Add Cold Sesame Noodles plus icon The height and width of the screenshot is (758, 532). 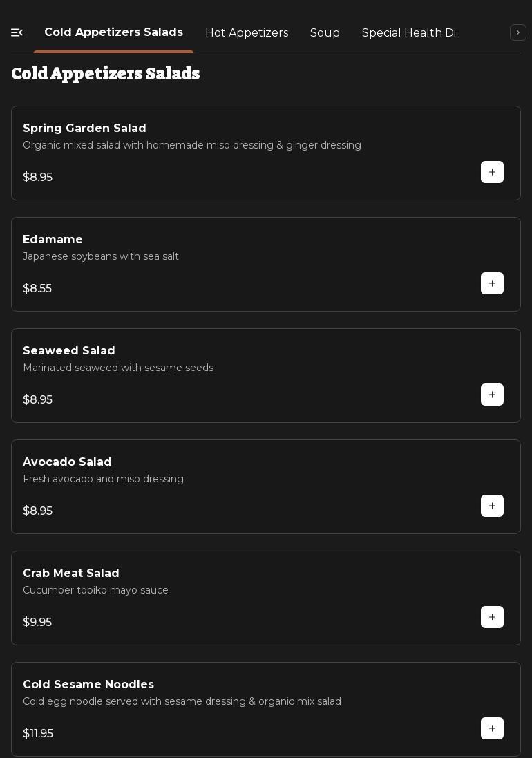pos(492,728)
